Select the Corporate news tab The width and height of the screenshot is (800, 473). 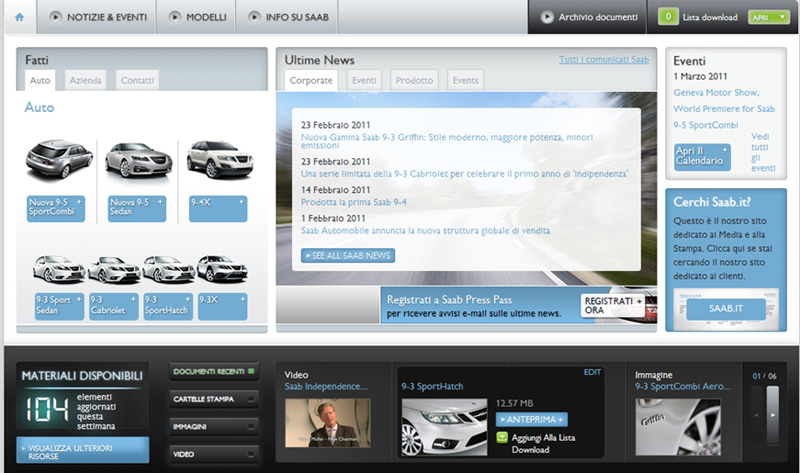click(311, 80)
